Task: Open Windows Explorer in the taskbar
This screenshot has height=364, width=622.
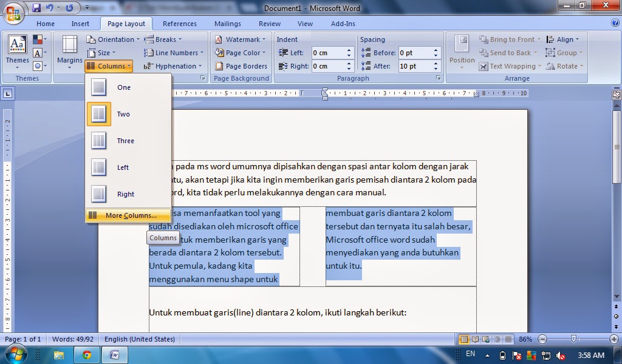Action: pos(59,355)
